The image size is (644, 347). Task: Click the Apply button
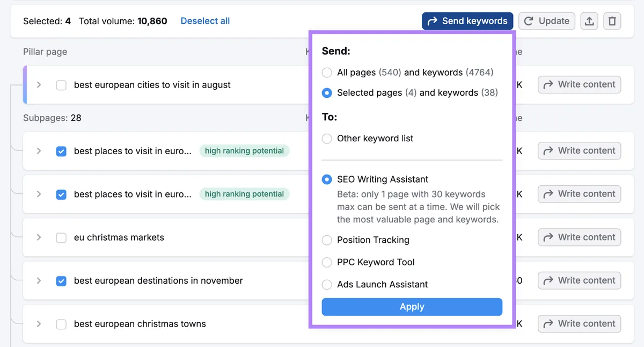pos(412,307)
